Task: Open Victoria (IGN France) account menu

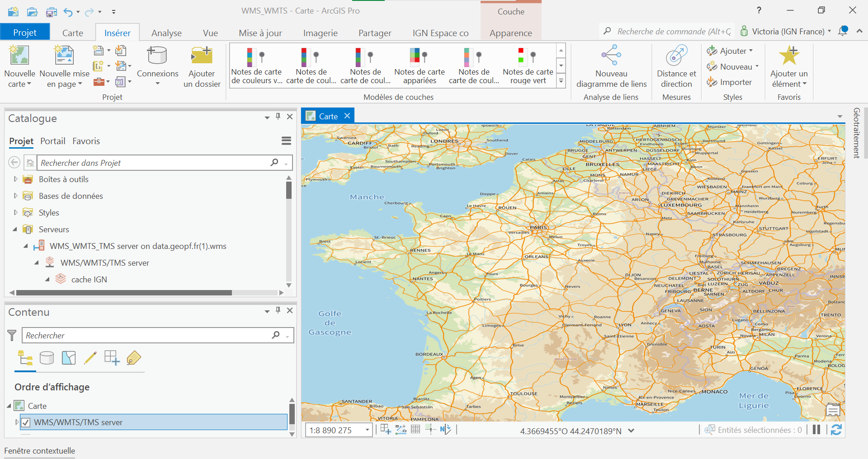Action: pos(786,31)
